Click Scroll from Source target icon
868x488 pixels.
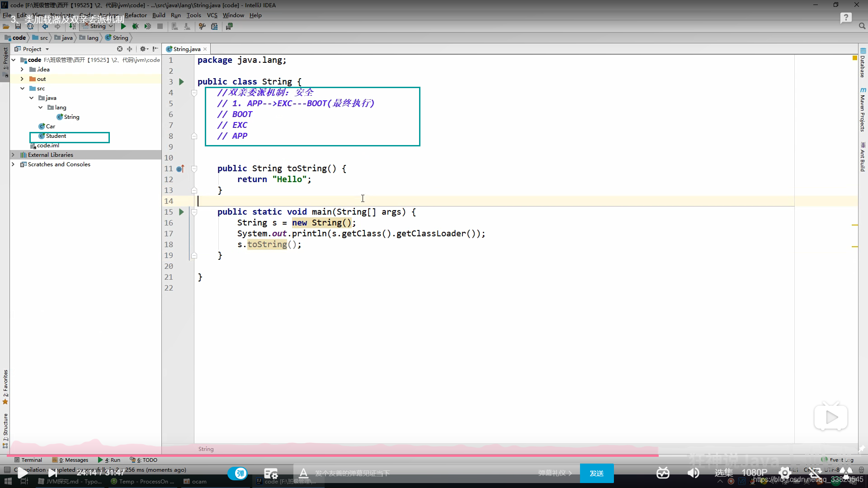(119, 49)
